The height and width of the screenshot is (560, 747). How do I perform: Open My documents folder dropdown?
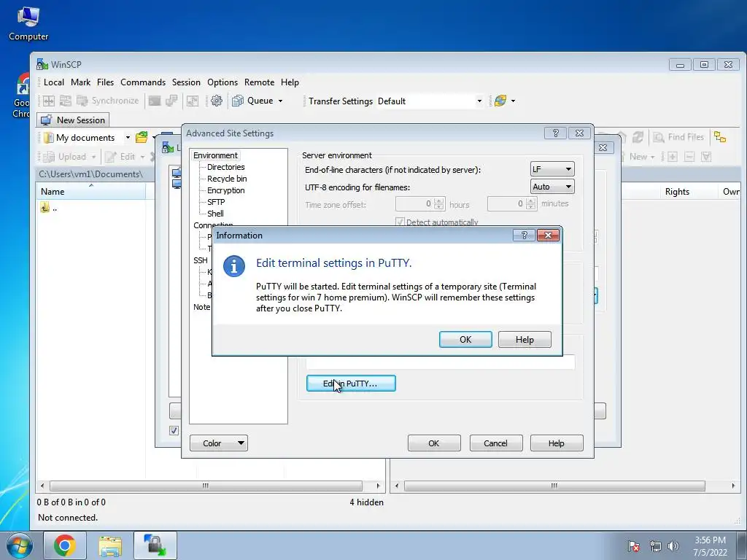[128, 138]
